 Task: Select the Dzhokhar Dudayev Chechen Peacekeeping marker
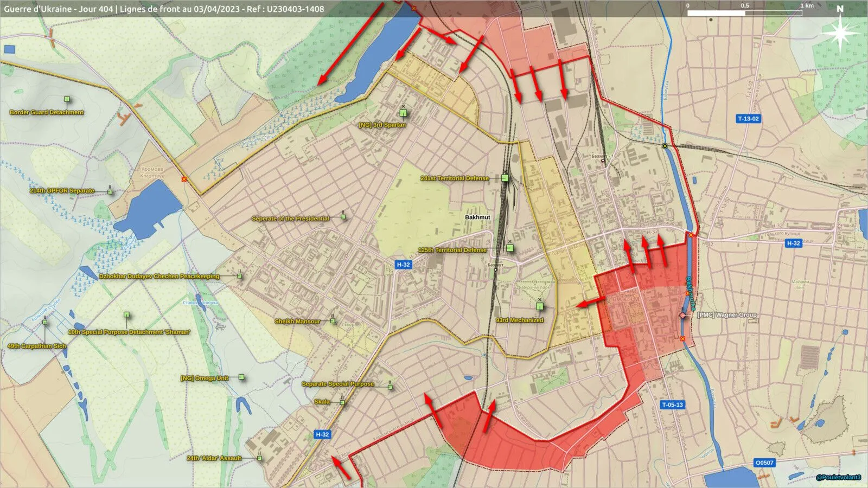(x=239, y=276)
